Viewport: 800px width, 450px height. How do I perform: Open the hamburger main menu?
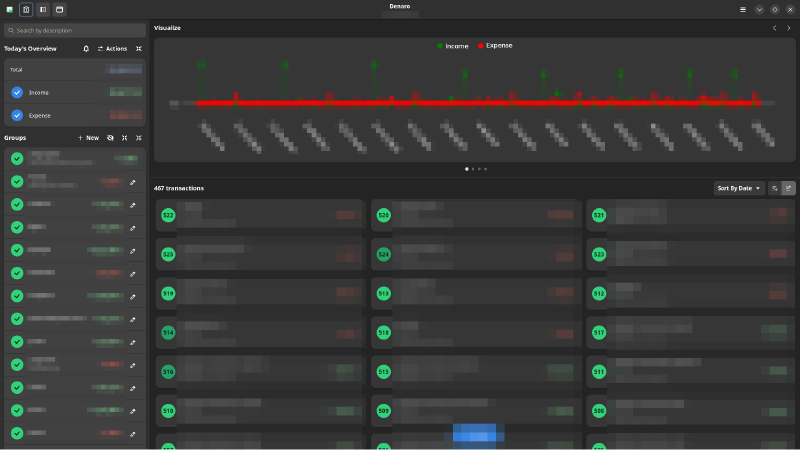pyautogui.click(x=742, y=9)
